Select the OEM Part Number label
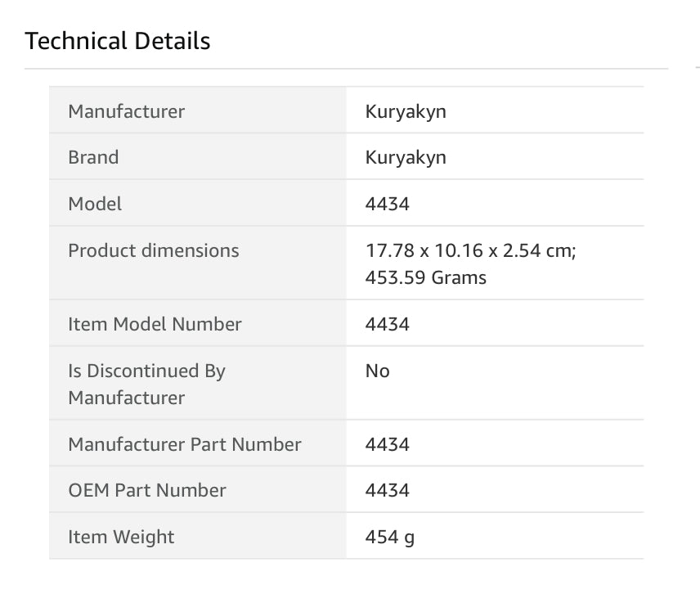Viewport: 700px width, 603px height. 147,490
